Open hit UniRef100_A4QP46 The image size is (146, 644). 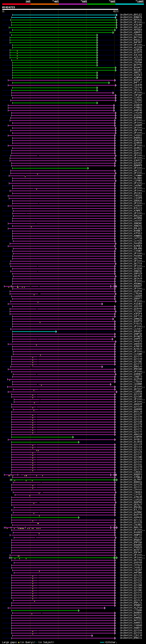point(131,110)
